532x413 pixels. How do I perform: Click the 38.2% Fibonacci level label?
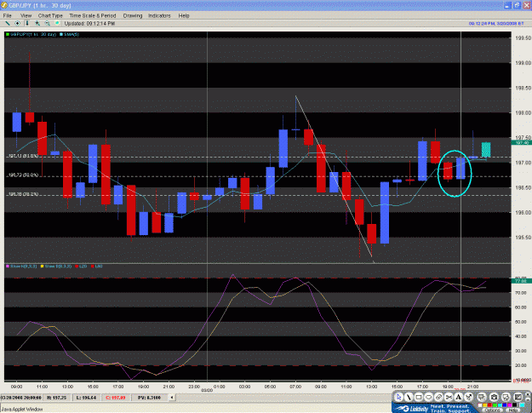[23, 194]
